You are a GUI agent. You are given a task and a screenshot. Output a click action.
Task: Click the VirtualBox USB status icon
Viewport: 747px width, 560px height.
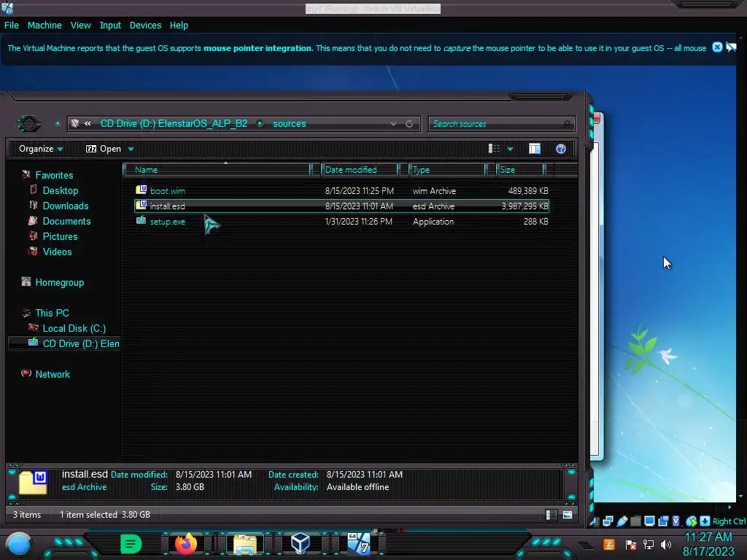(x=622, y=521)
